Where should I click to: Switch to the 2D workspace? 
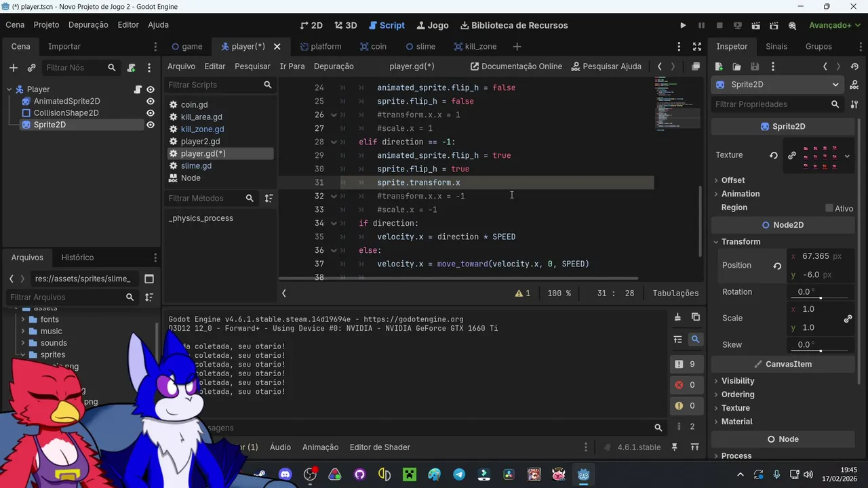[x=311, y=25]
